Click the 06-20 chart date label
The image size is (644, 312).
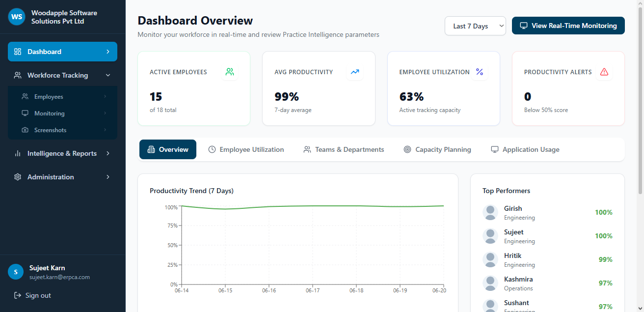pos(439,290)
